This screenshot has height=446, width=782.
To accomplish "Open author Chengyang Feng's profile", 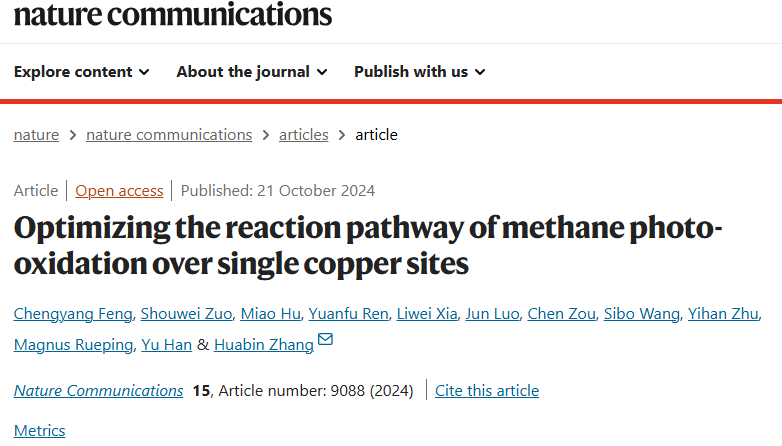I will pos(73,314).
